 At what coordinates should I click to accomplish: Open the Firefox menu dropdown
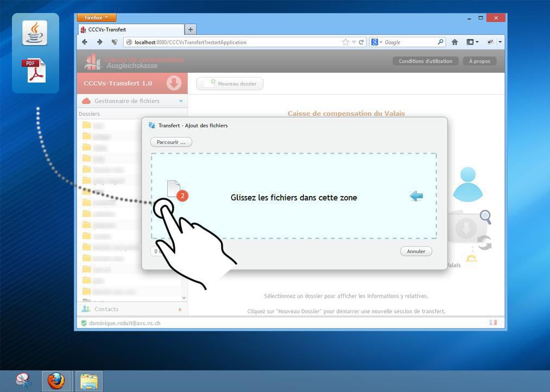(x=97, y=17)
